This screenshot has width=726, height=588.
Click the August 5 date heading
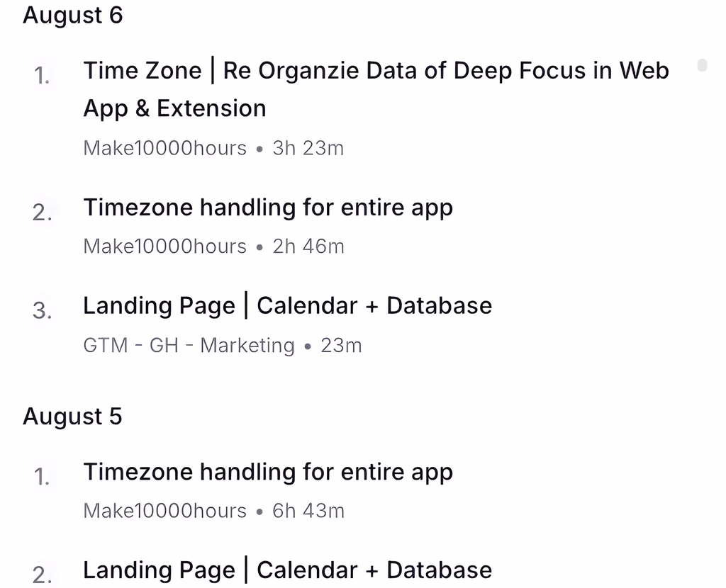[x=72, y=417]
